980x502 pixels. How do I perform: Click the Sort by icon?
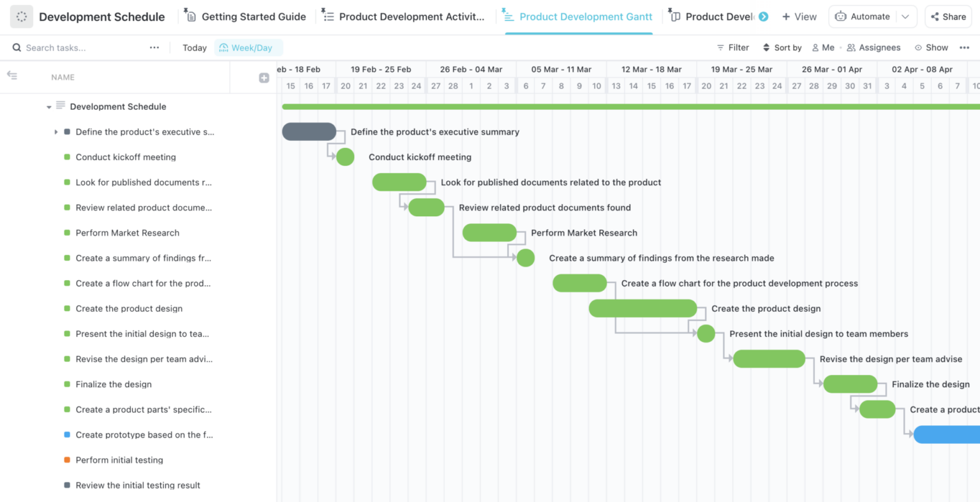pos(768,47)
